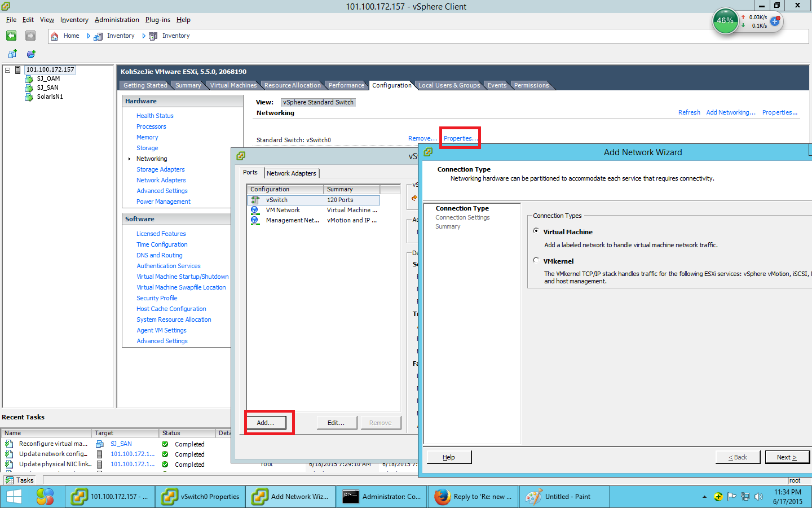Switch to the Resource Allocation tab

(292, 85)
